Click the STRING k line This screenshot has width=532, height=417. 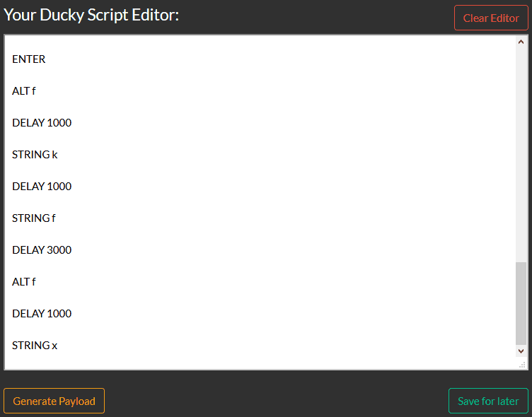coord(35,155)
